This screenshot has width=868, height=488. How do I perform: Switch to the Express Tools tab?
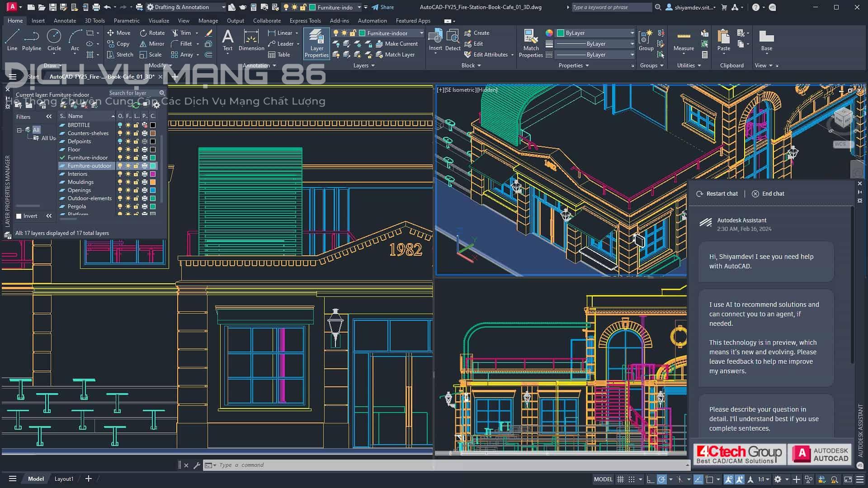[x=305, y=21]
